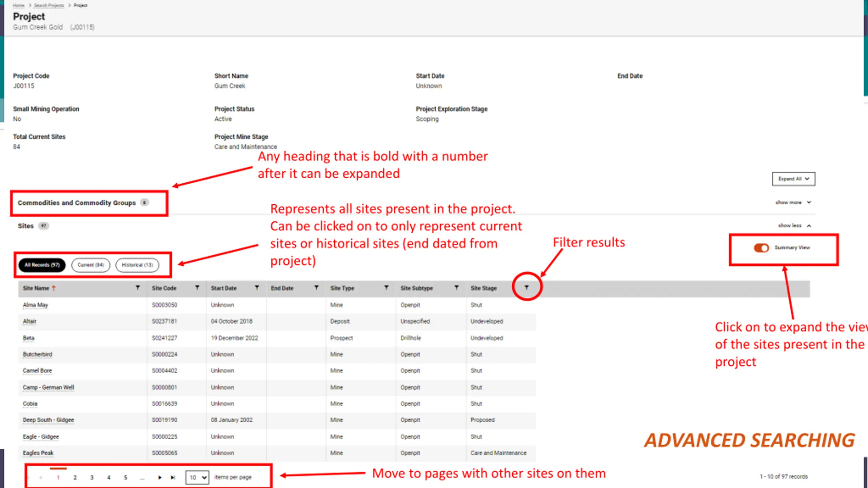Filter the Site Subtype column

point(456,288)
